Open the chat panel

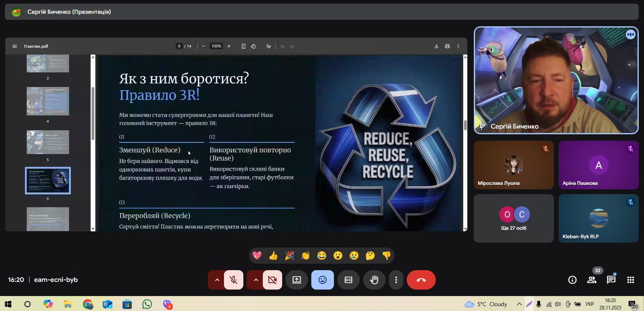point(611,280)
